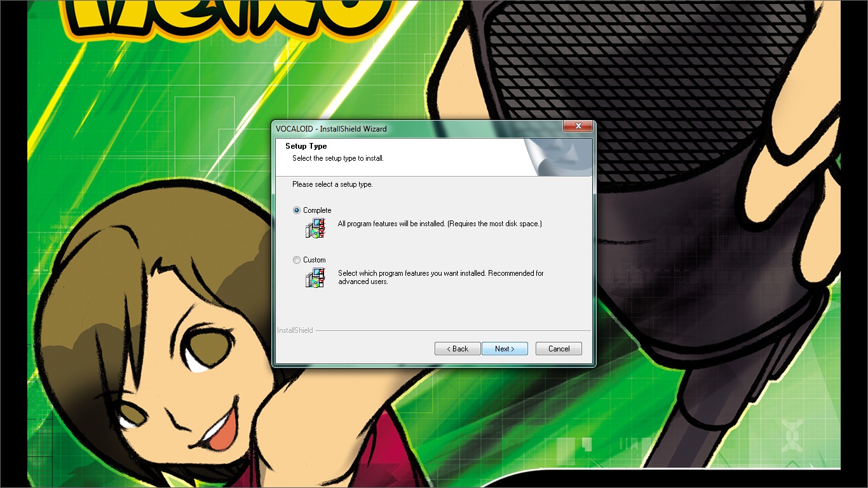Click the 'Setup Type' heading text

(x=306, y=146)
